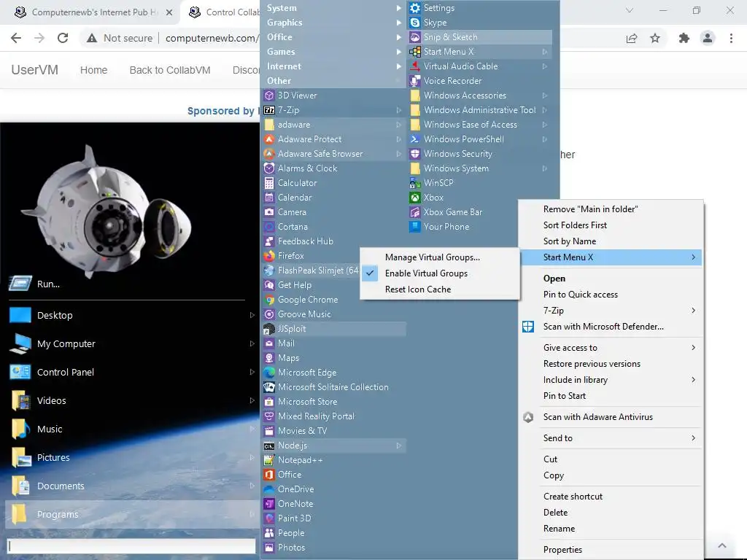The width and height of the screenshot is (747, 560).
Task: Toggle Enable Virtual Groups checkmark
Action: pyautogui.click(x=370, y=273)
